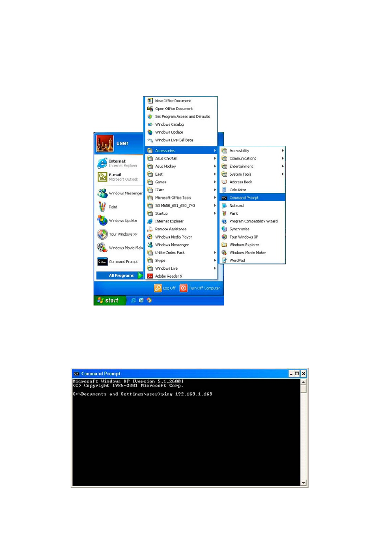Image resolution: width=392 pixels, height=556 pixels.
Task: Launch Windows Explorer
Action: (253, 245)
